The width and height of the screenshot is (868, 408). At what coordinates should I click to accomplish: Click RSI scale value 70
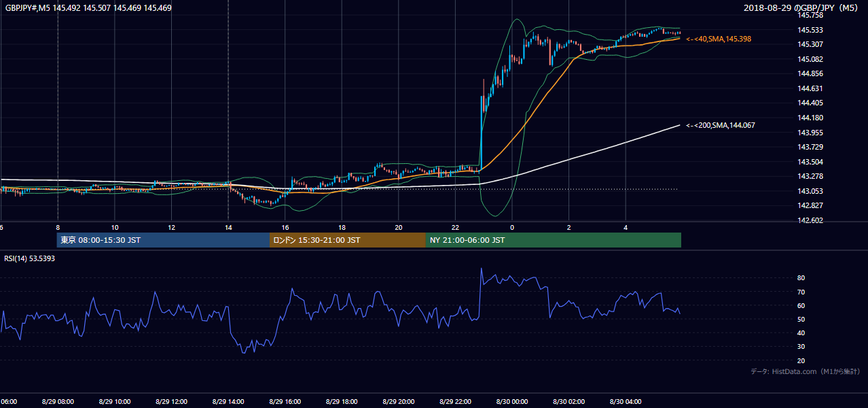click(x=801, y=292)
